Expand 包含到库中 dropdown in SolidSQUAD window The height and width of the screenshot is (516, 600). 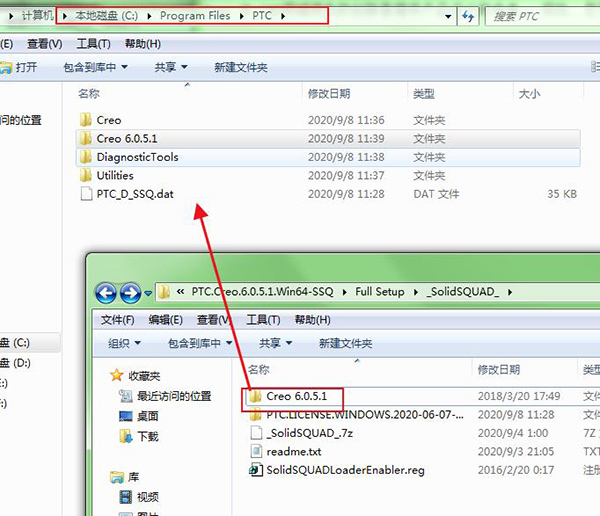229,343
